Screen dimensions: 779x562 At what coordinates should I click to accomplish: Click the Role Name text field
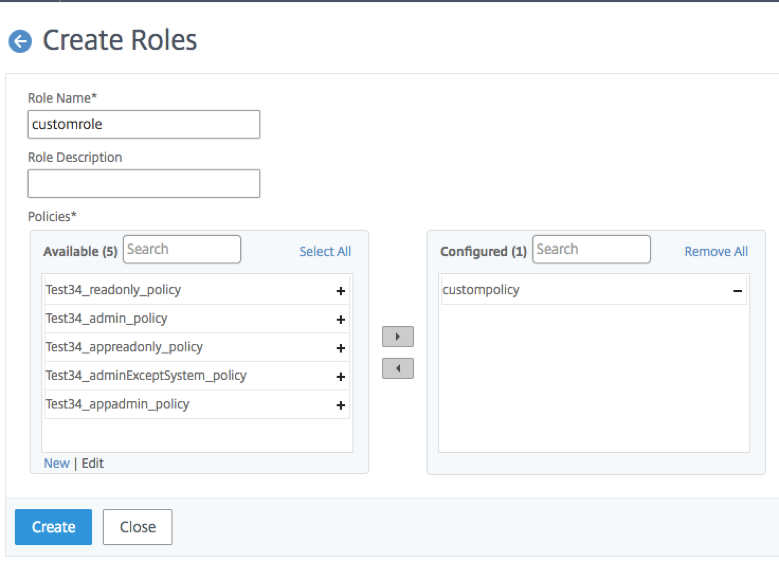(144, 124)
